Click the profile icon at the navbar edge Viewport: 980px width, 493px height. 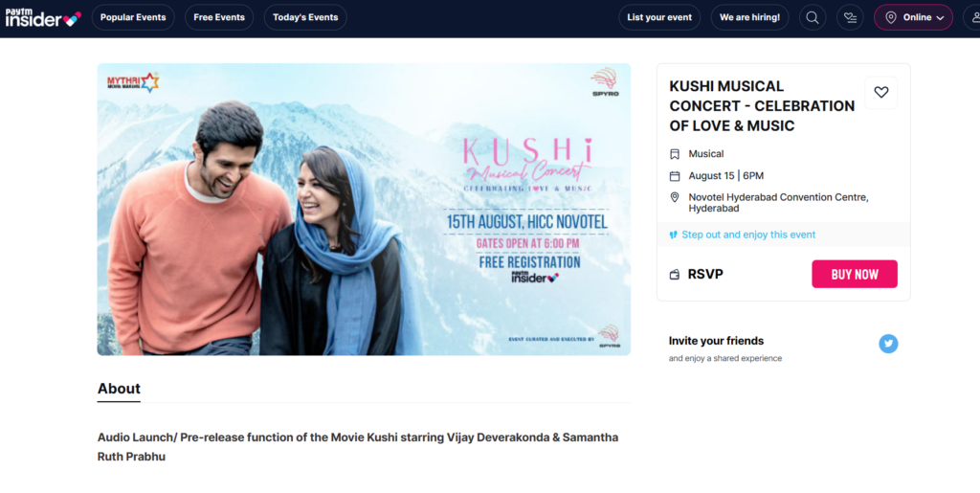973,17
